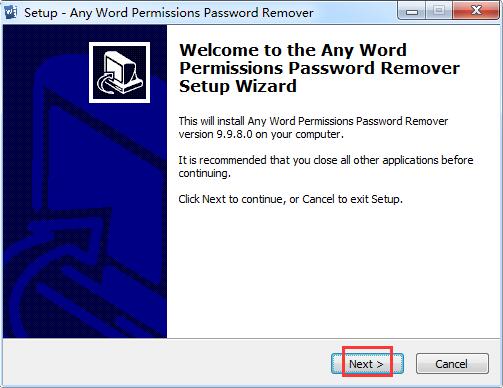The image size is (503, 388).
Task: Click the Setup window title text
Action: (169, 13)
